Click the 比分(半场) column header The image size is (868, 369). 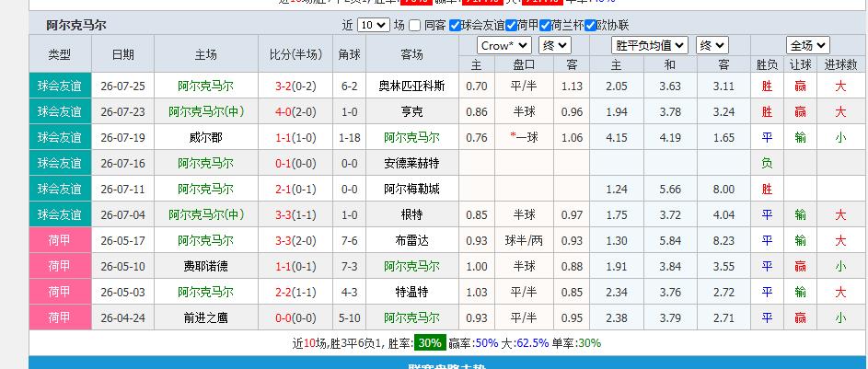pyautogui.click(x=295, y=54)
